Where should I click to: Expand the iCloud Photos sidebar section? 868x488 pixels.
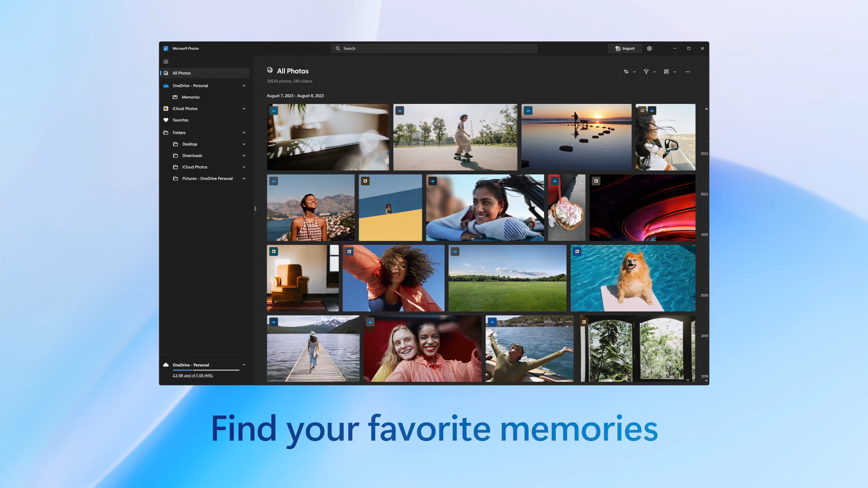point(244,108)
